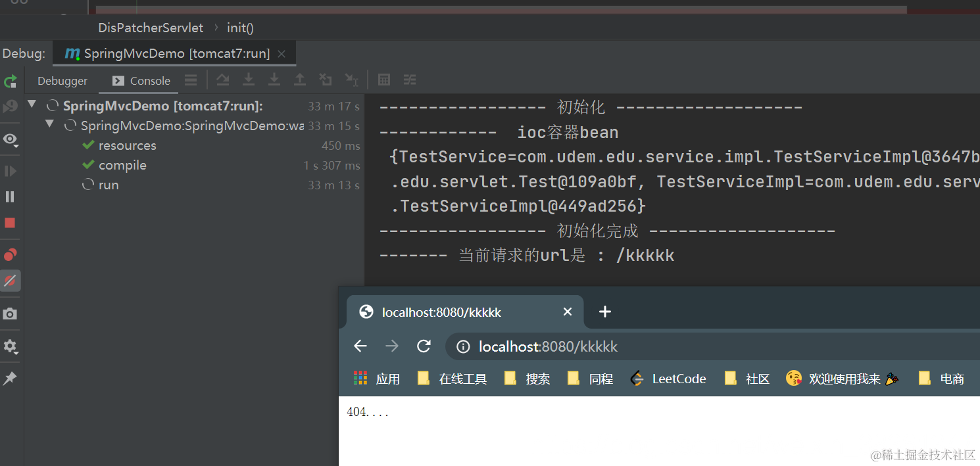Collapse the SpringMvcDemo:SpringMvcDemo:war child node

coord(50,125)
